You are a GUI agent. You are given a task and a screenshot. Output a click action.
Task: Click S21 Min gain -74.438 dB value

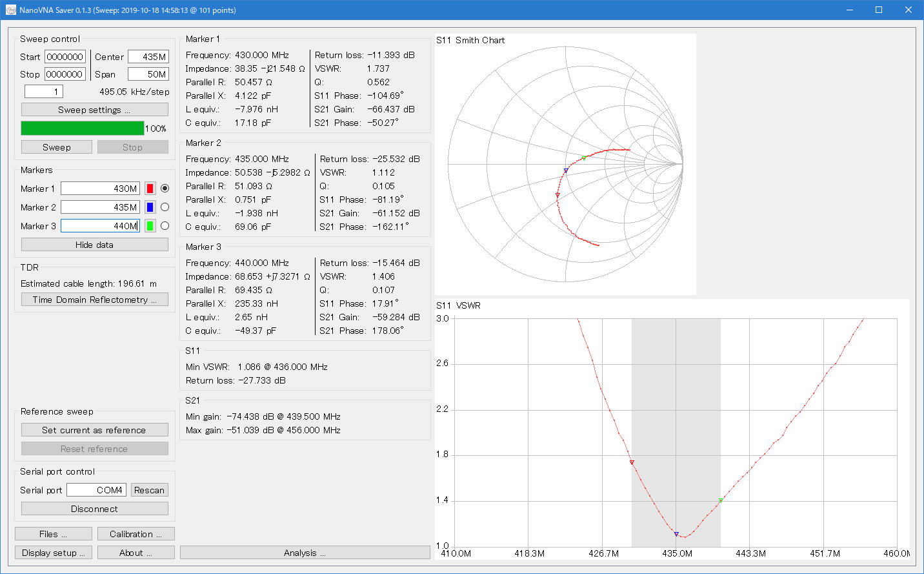283,416
